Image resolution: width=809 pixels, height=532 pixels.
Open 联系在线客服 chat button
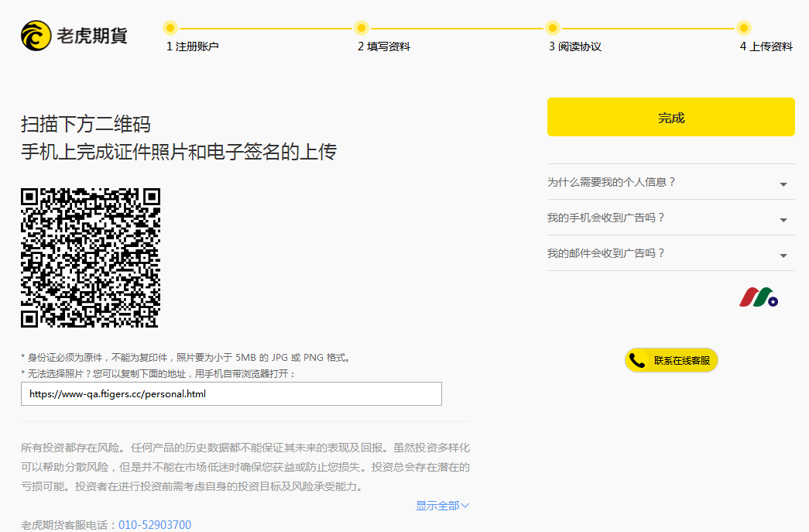coord(670,360)
